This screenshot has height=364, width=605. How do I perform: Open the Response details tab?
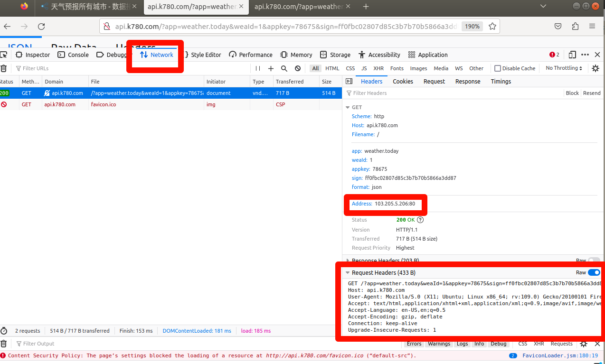click(468, 82)
